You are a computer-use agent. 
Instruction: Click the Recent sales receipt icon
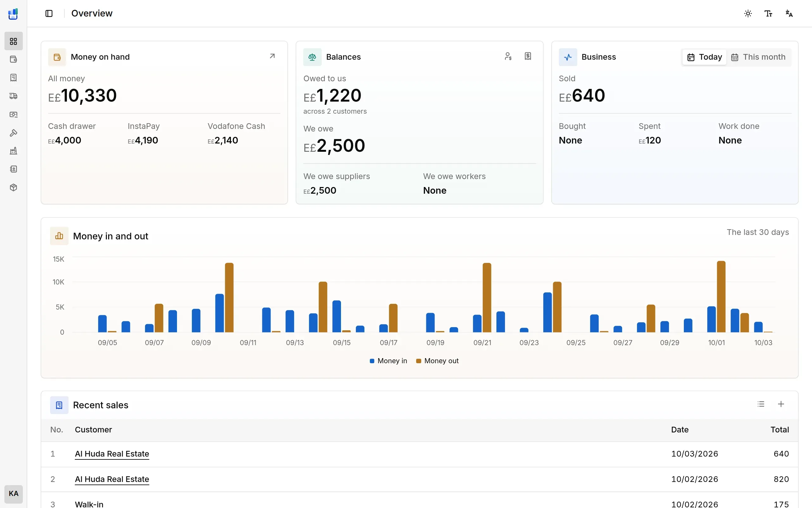(x=59, y=405)
